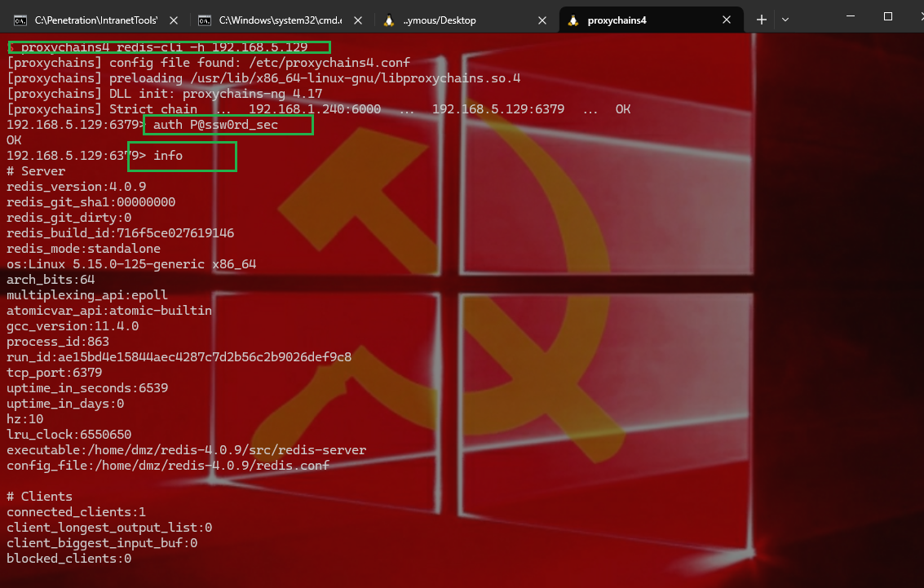Click the 'arch_bits:64' line
The height and width of the screenshot is (588, 924).
pyautogui.click(x=51, y=280)
